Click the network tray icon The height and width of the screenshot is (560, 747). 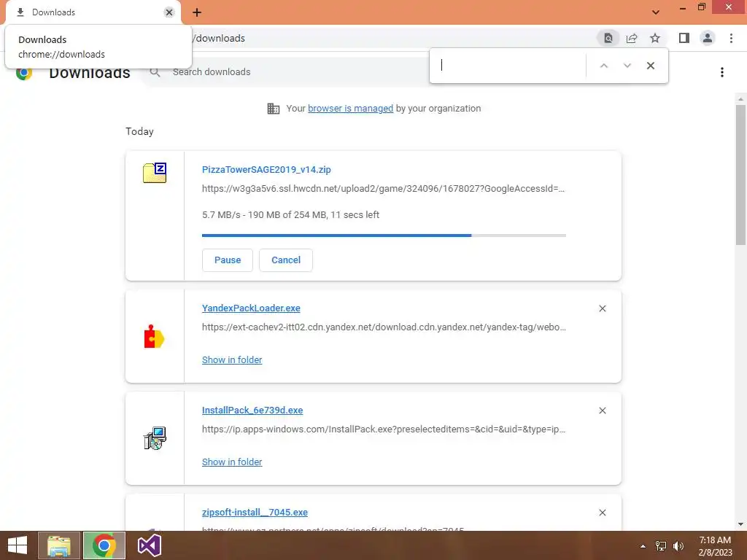point(661,546)
